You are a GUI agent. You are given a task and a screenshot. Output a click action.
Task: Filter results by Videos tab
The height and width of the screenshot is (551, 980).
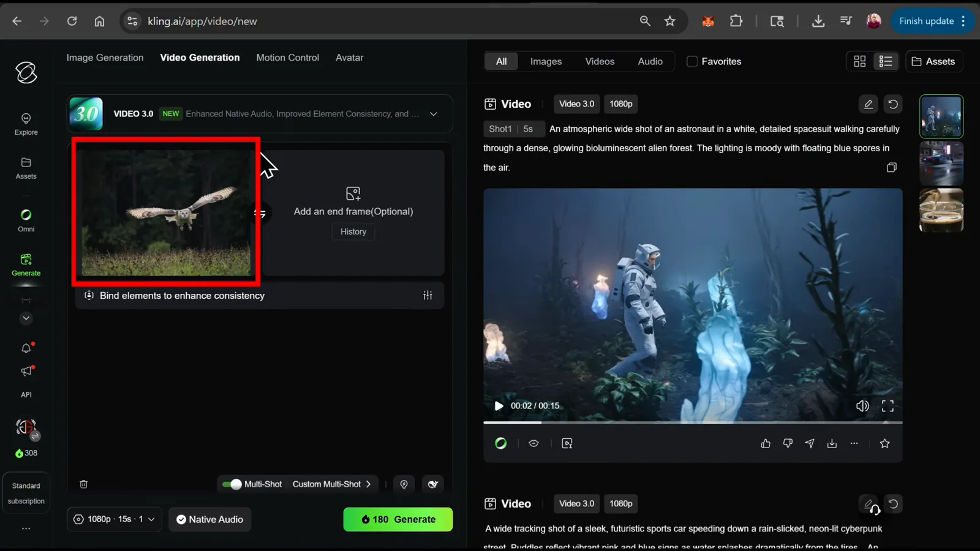point(600,61)
